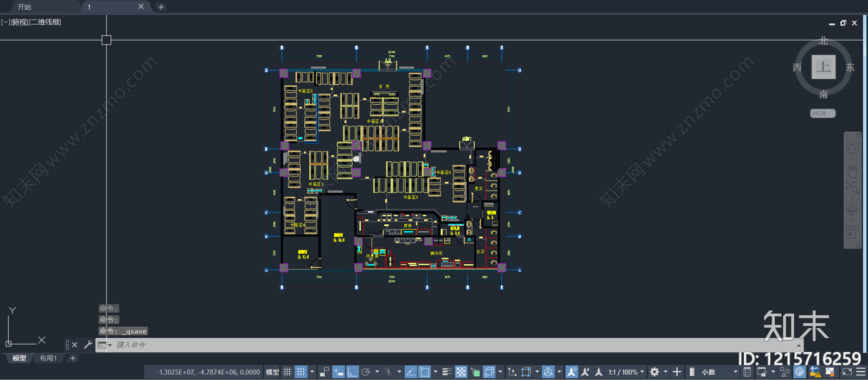Click the isolate objects icon

pos(785,372)
